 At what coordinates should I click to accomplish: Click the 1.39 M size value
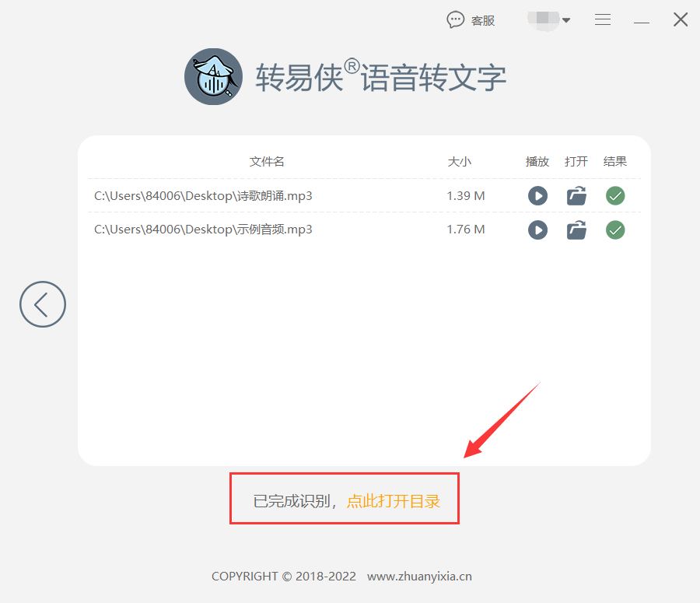click(x=466, y=196)
